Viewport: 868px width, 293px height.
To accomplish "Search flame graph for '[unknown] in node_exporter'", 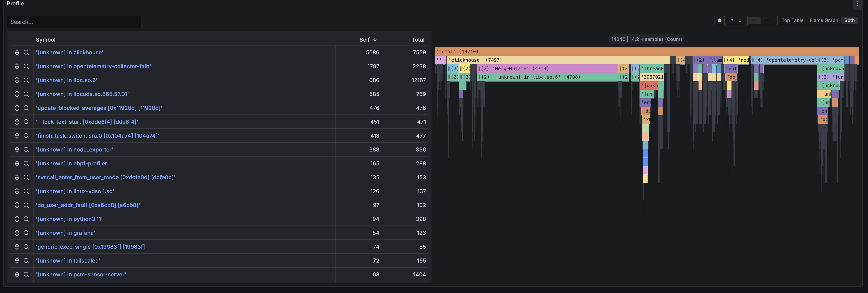I will (x=26, y=150).
